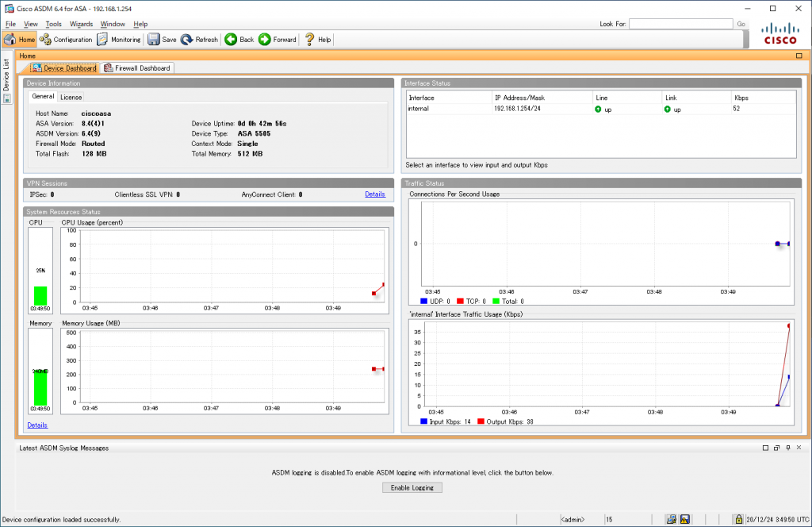The width and height of the screenshot is (812, 527).
Task: Click the Enable Logging button
Action: pos(412,487)
